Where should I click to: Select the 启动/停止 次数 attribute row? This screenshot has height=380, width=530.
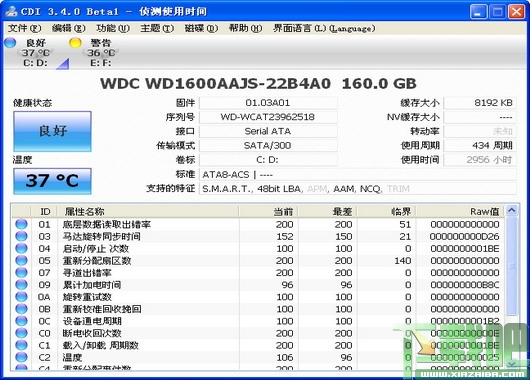coord(258,248)
